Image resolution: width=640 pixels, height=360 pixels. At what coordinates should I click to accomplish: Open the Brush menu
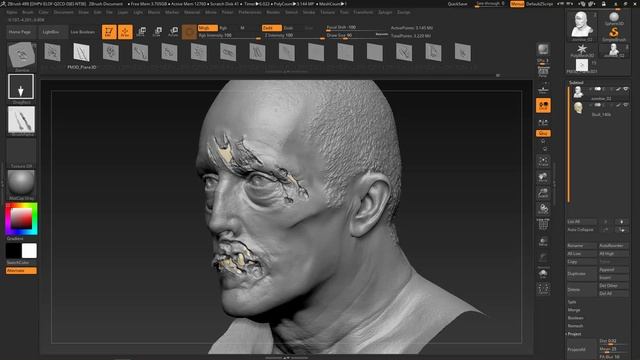[x=28, y=12]
